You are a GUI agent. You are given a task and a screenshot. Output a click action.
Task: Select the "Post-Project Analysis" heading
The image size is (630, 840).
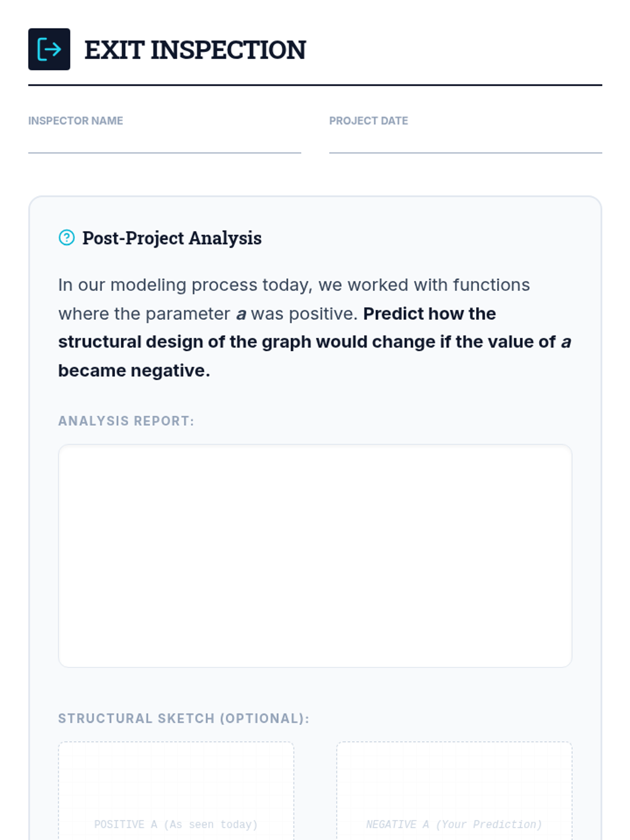click(x=172, y=238)
